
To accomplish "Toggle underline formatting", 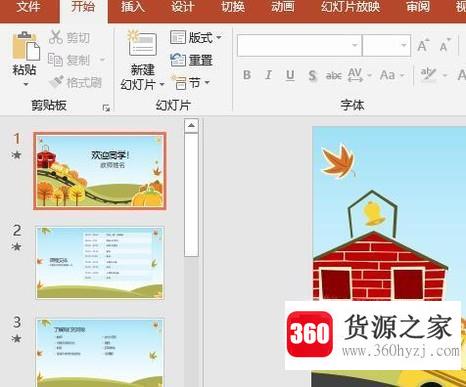I will [290, 75].
